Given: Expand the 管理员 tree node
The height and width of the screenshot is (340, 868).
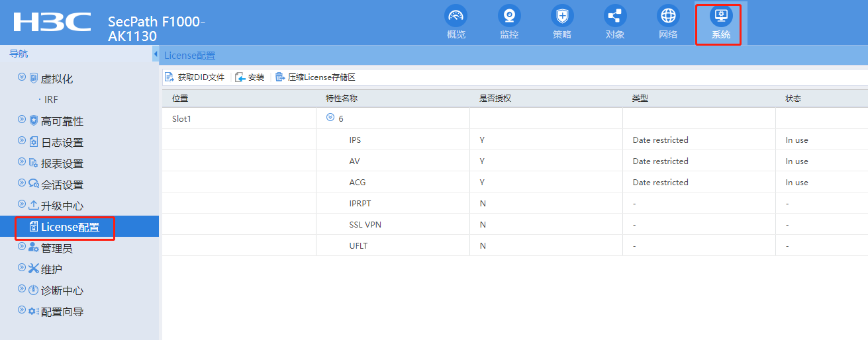Looking at the screenshot, I should 22,247.
